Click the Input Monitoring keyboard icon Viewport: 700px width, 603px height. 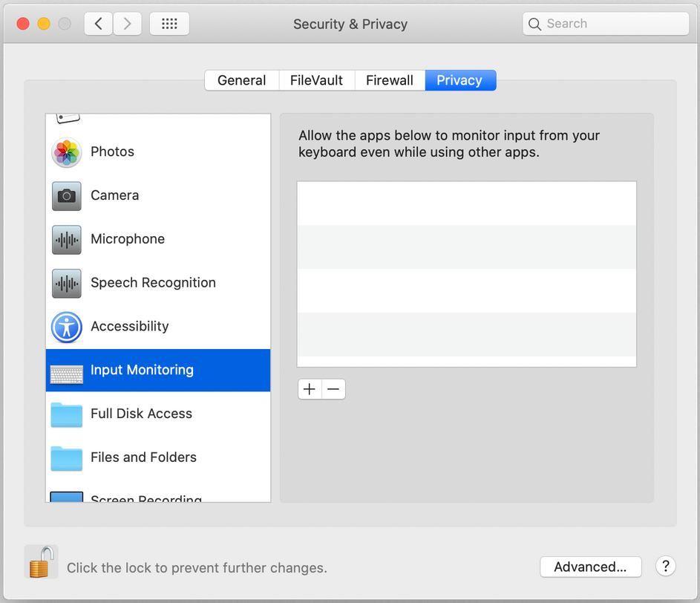[67, 375]
